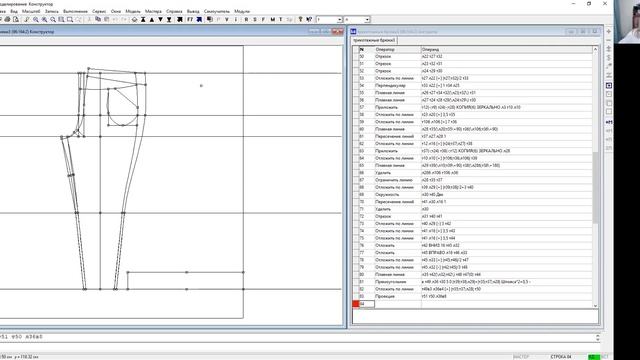Open the Вид menu
640x360 pixels.
(14, 11)
